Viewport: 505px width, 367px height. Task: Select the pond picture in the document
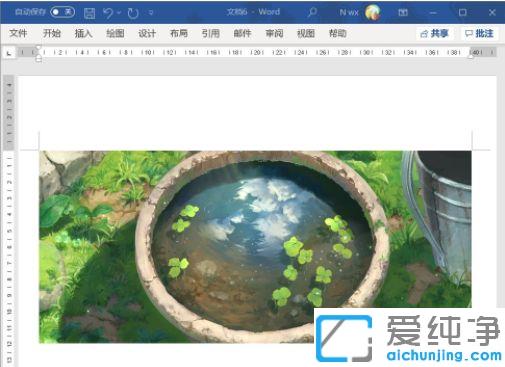[255, 247]
